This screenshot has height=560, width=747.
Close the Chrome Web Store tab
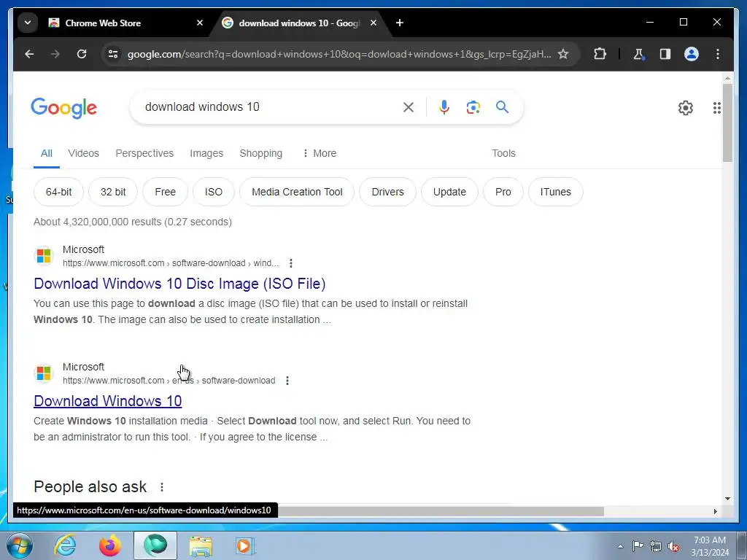pyautogui.click(x=200, y=23)
